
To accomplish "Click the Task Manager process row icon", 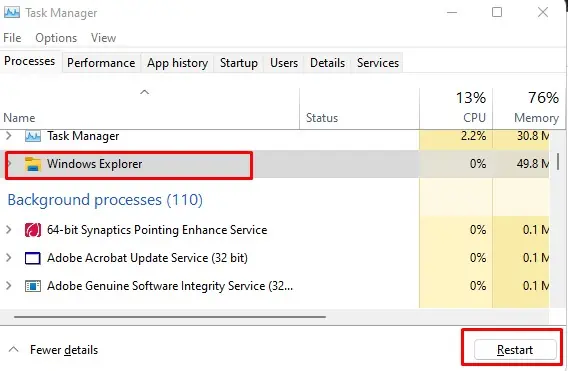I will pos(33,136).
